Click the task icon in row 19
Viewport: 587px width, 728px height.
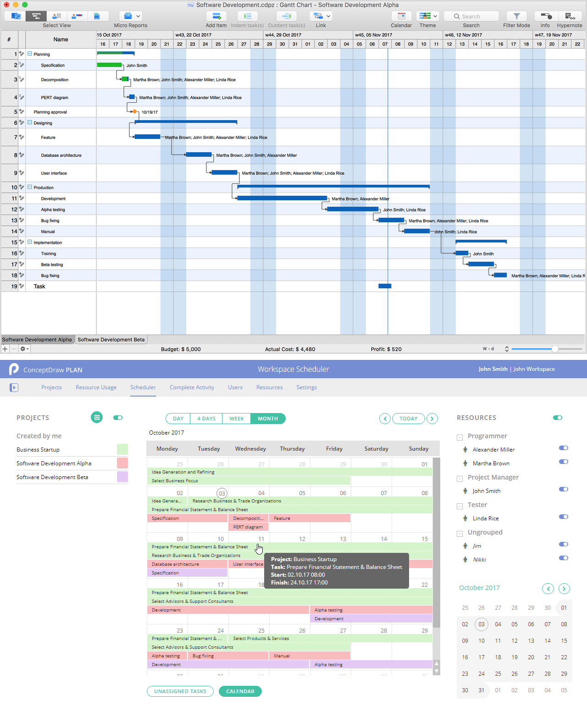point(22,286)
